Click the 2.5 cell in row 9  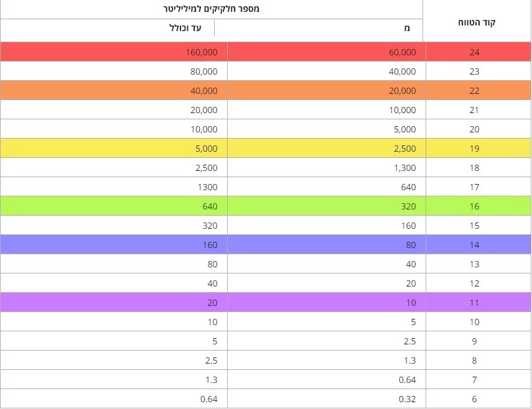(x=327, y=341)
